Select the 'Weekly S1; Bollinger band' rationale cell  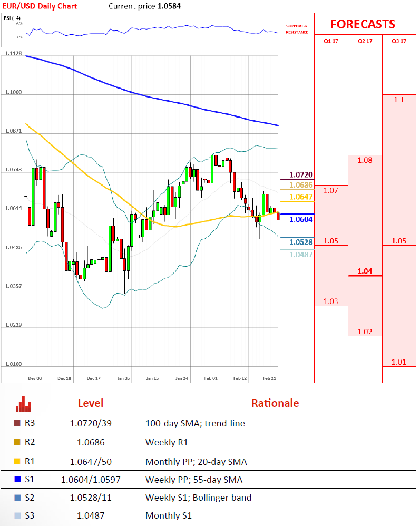pyautogui.click(x=198, y=497)
